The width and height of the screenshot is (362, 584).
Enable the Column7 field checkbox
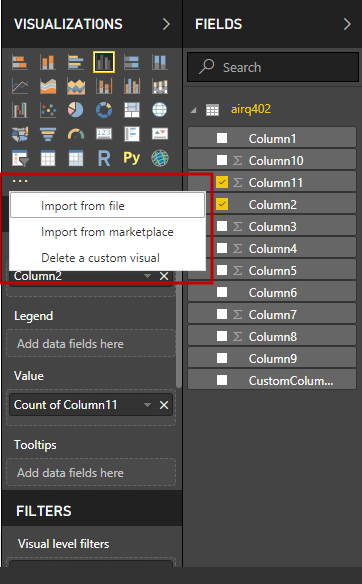(x=222, y=314)
